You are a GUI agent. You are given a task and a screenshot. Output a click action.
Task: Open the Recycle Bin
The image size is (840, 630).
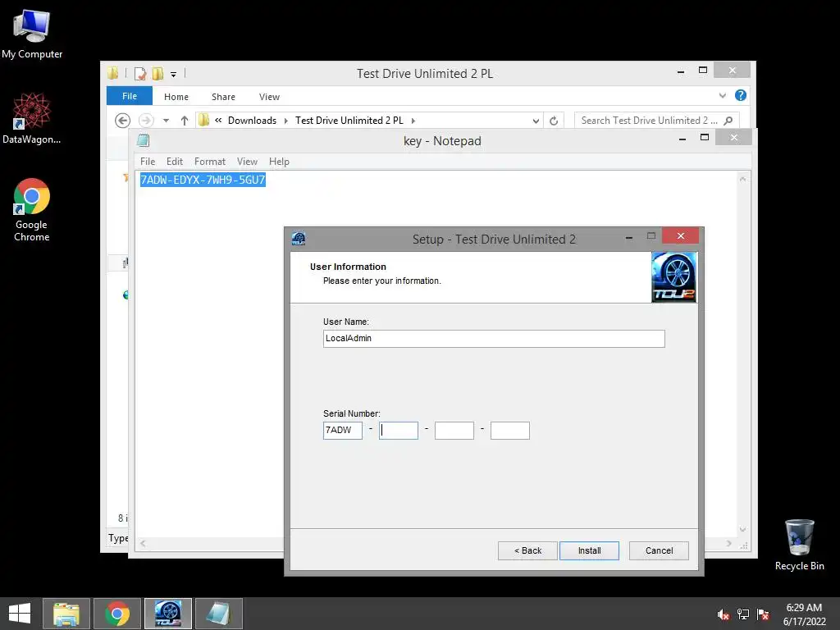click(x=799, y=545)
